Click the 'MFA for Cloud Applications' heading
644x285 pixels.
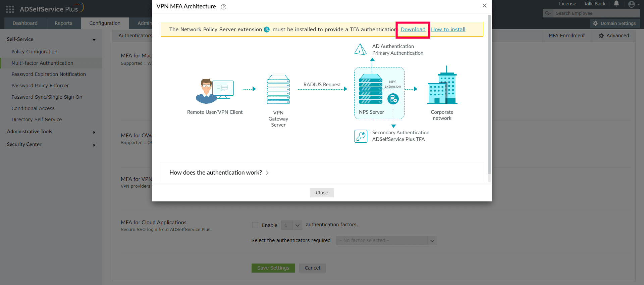[x=154, y=223]
